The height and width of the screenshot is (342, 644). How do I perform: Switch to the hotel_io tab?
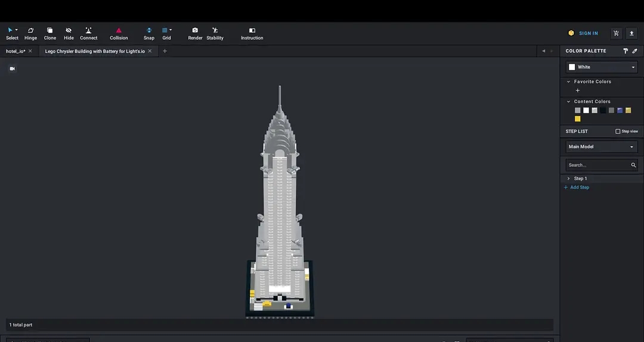[16, 51]
